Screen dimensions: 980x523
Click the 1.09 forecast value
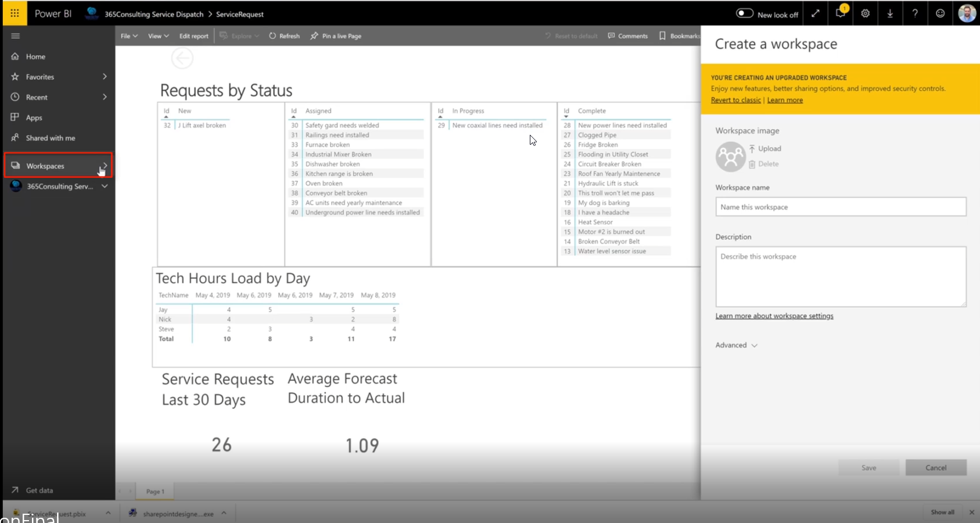click(362, 446)
